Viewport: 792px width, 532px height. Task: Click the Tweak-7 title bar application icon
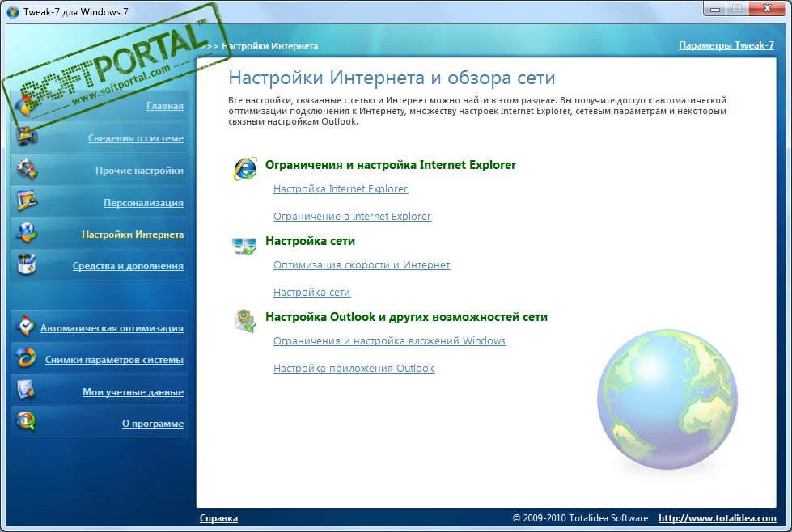(x=13, y=11)
